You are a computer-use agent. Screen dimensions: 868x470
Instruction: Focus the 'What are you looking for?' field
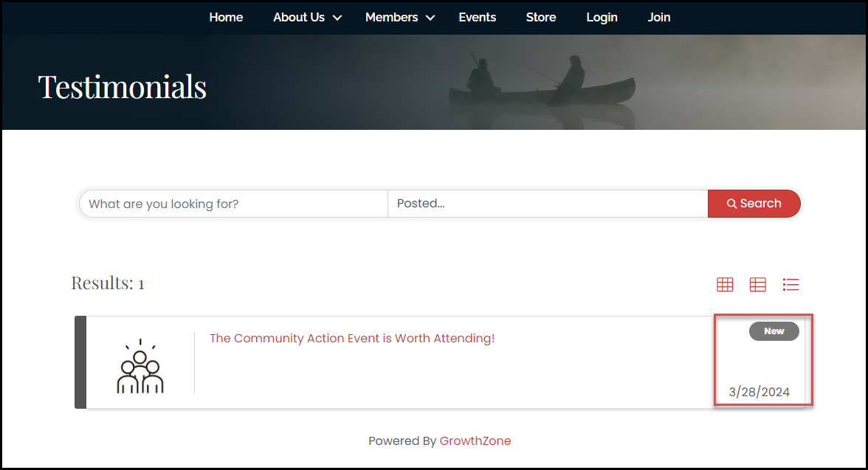233,204
